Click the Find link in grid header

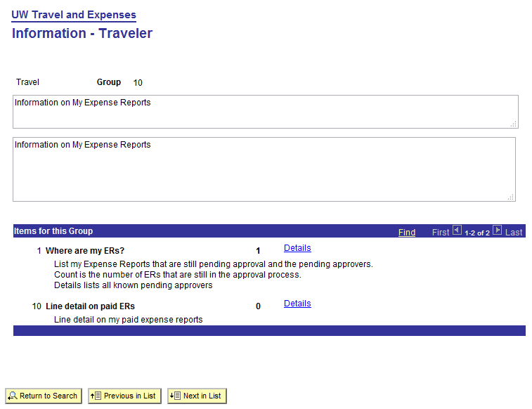tap(407, 233)
